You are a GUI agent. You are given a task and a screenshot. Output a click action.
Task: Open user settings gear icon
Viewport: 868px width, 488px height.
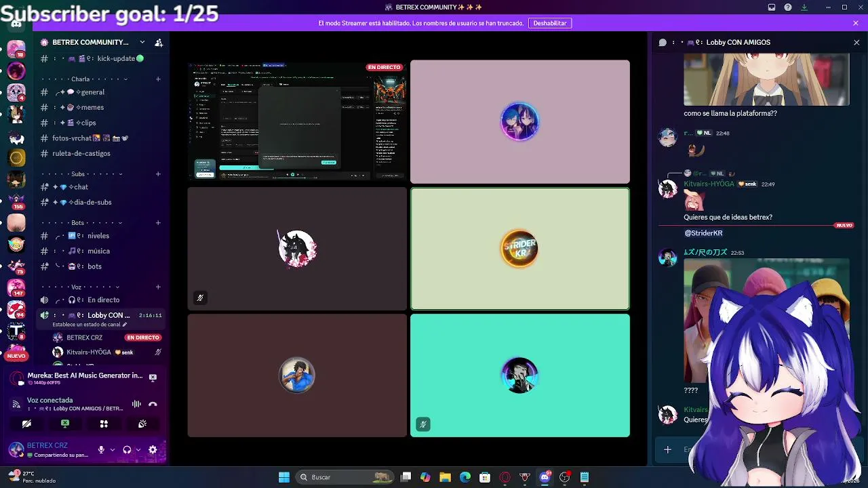(x=153, y=449)
